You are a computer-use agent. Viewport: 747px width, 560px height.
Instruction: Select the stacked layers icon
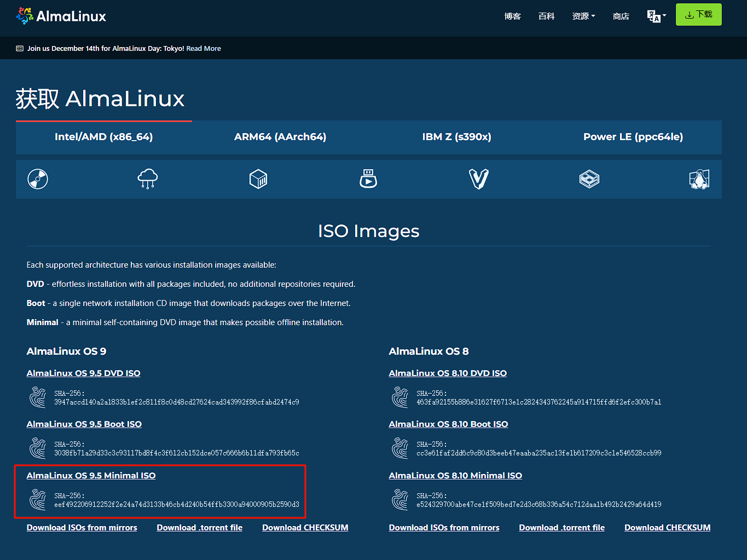coord(589,179)
